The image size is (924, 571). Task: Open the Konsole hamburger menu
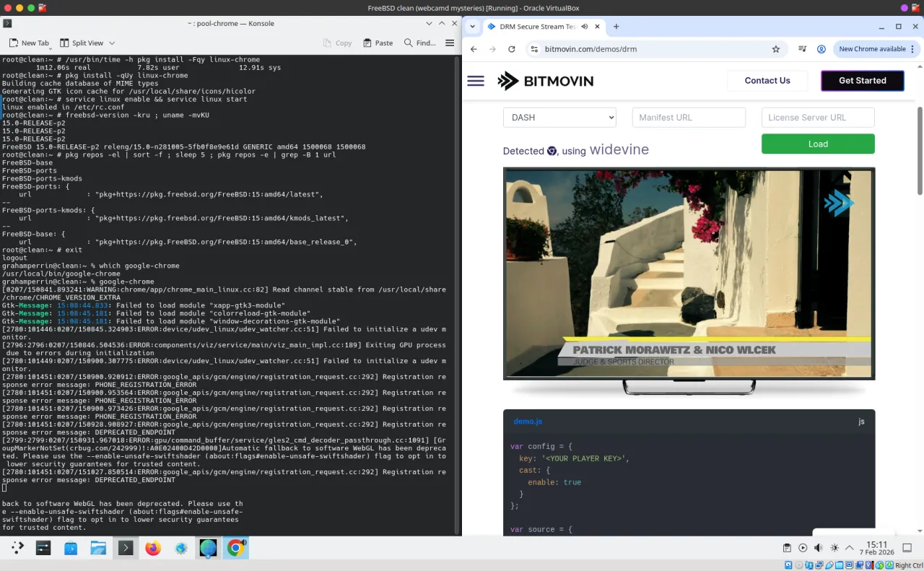coord(450,43)
